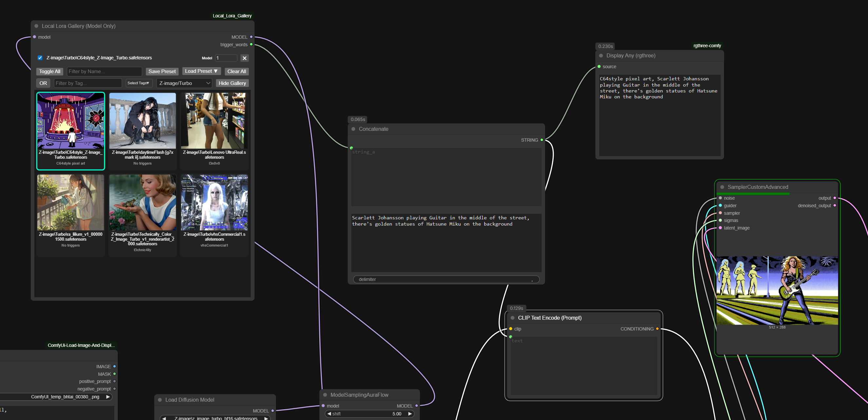The height and width of the screenshot is (420, 868).
Task: Select the vhsCommercial1 lora thumbnail
Action: (x=214, y=203)
